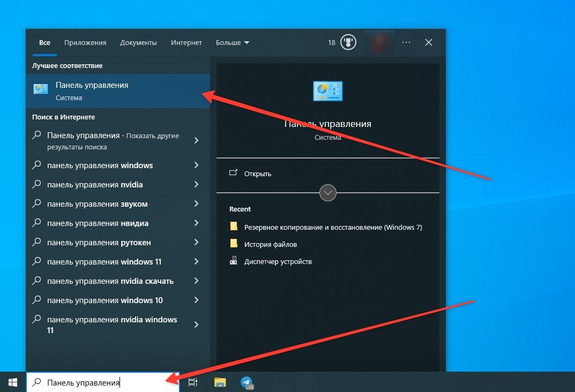Image resolution: width=575 pixels, height=392 pixels.
Task: Open the Больше dropdown menu
Action: 233,42
